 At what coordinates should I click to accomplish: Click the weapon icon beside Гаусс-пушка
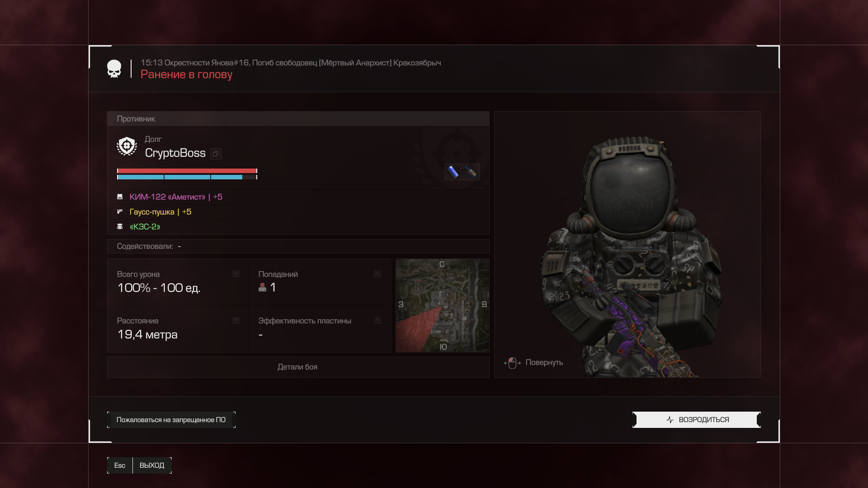pyautogui.click(x=120, y=211)
